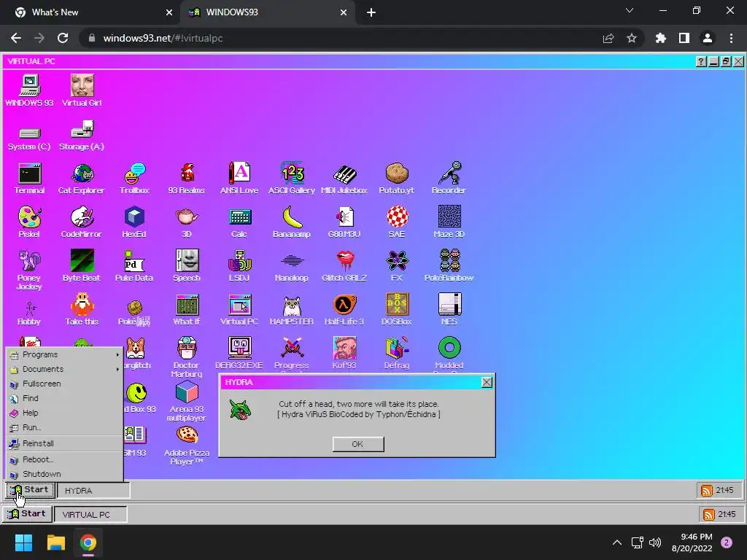Open the LSDJ icon
The image size is (747, 560).
pos(239,265)
